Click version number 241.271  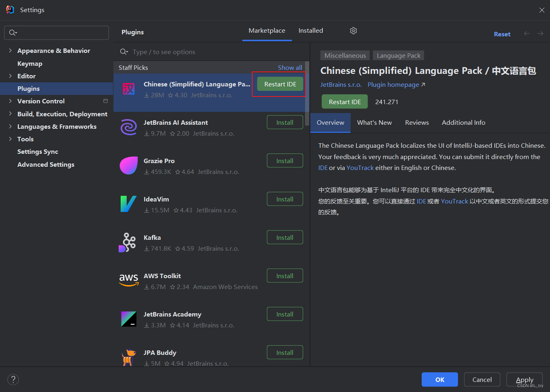pyautogui.click(x=387, y=102)
